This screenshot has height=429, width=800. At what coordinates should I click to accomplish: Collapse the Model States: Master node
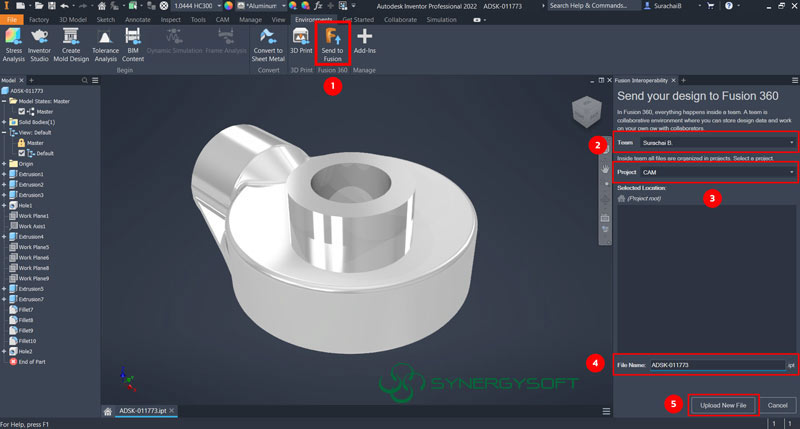[4, 101]
